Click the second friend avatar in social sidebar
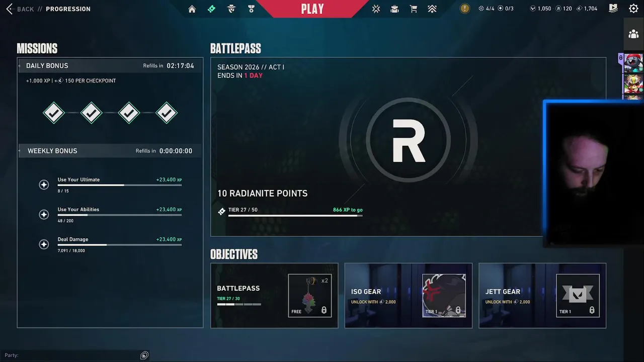Image resolution: width=644 pixels, height=362 pixels. (633, 84)
